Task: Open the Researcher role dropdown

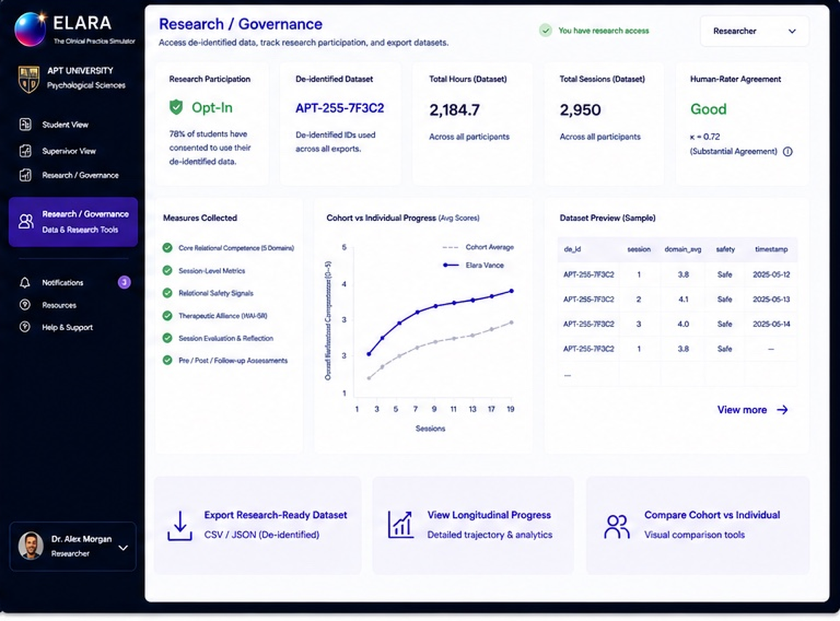Action: tap(754, 31)
